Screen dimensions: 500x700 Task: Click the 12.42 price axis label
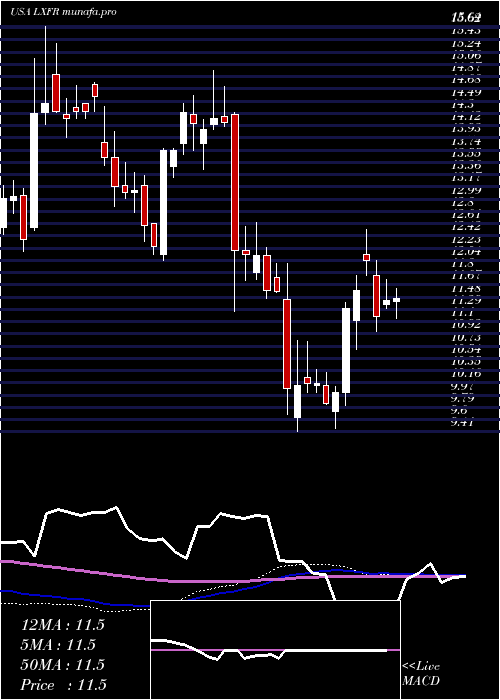point(467,227)
